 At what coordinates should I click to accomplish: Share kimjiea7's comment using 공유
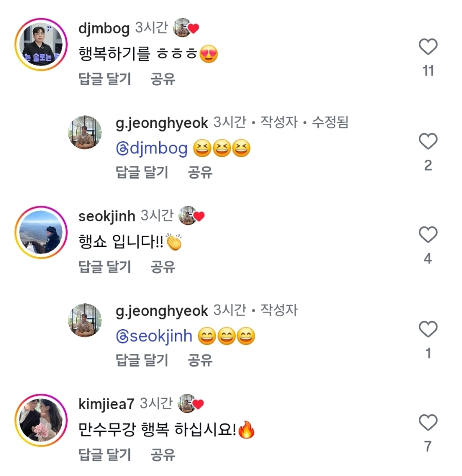[163, 455]
